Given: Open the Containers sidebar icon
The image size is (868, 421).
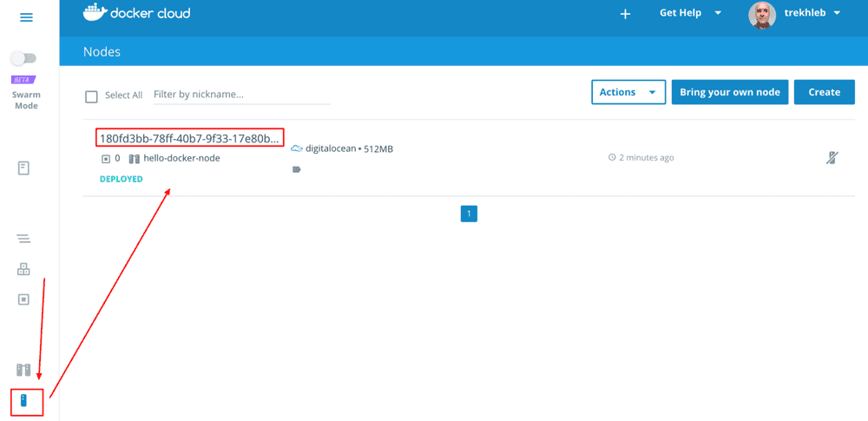Looking at the screenshot, I should tap(23, 299).
